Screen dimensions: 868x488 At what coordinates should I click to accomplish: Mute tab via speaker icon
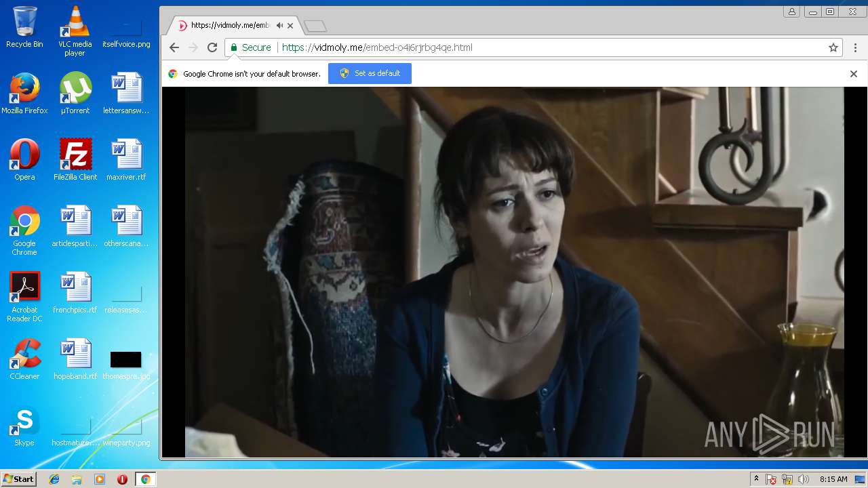coord(279,25)
